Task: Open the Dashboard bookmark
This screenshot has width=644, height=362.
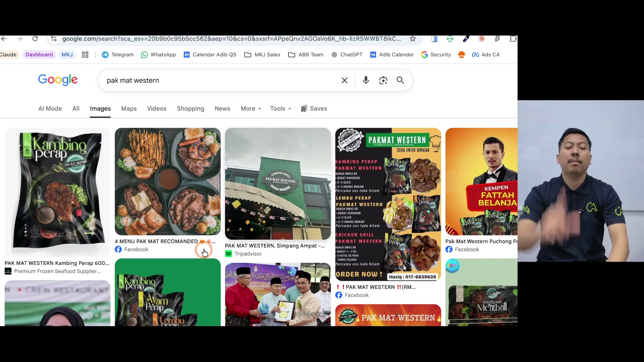Action: point(39,55)
